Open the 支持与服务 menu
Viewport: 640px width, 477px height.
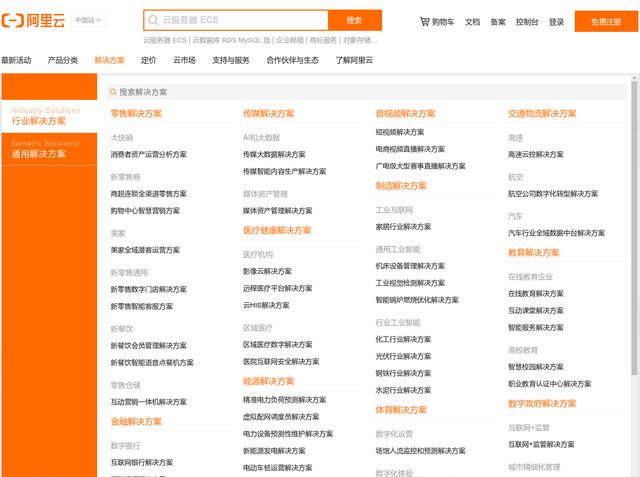231,60
